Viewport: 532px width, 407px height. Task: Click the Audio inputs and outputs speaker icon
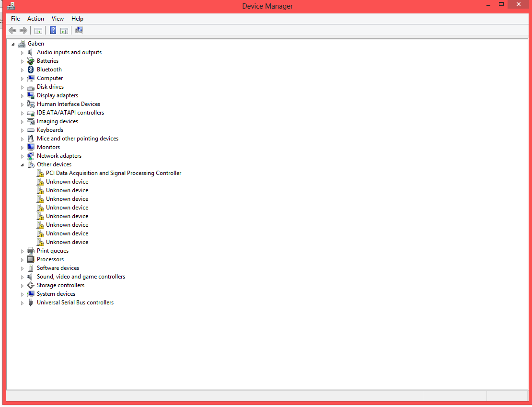[31, 52]
